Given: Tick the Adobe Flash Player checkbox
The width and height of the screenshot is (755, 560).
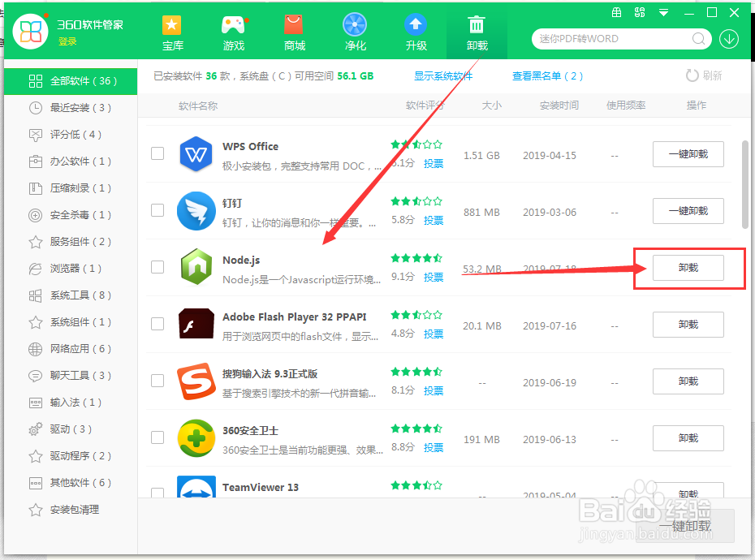Looking at the screenshot, I should tap(157, 324).
